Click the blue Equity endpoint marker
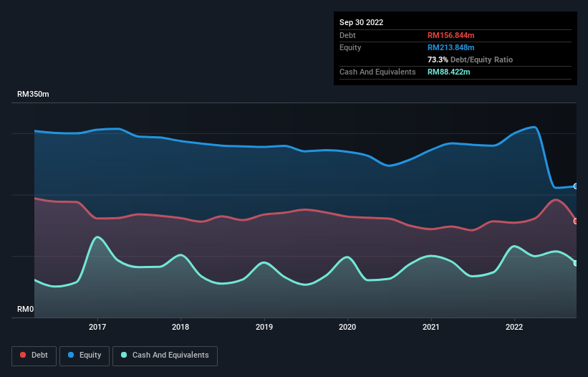Viewport: 588px width, 377px height. tap(576, 186)
